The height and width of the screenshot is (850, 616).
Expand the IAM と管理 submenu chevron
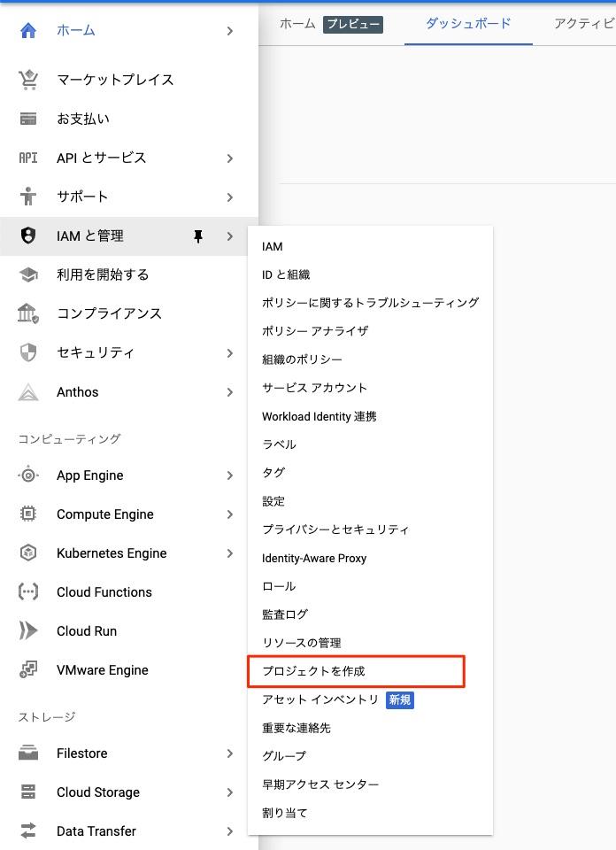tap(230, 236)
